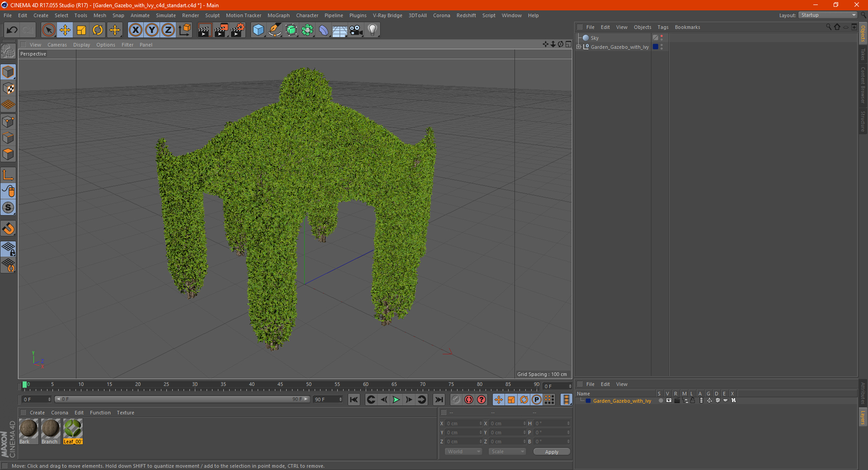The image size is (868, 470).
Task: Click the timeline frame 45 marker
Action: point(280,385)
